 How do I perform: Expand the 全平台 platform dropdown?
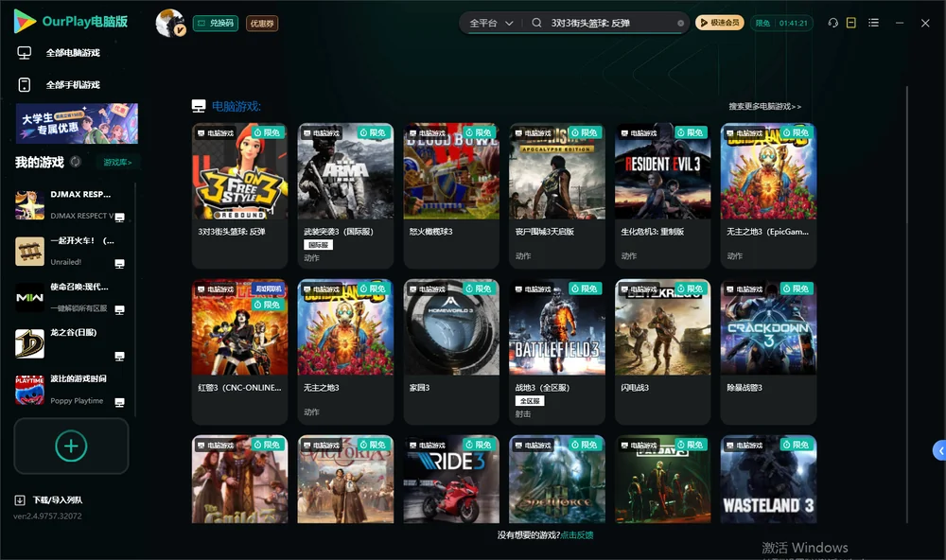(x=491, y=23)
